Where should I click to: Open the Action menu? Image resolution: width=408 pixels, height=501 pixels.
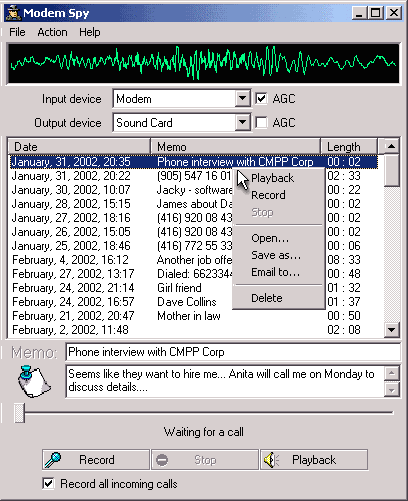[52, 32]
